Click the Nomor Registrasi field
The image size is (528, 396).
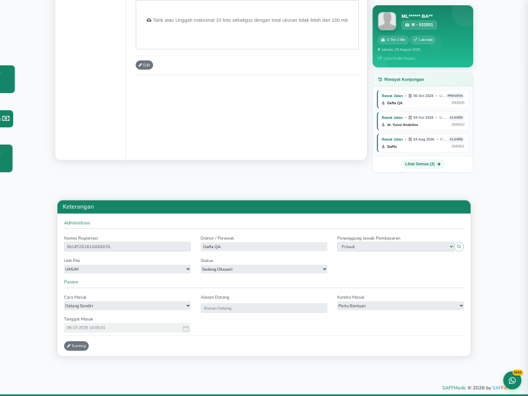127,246
